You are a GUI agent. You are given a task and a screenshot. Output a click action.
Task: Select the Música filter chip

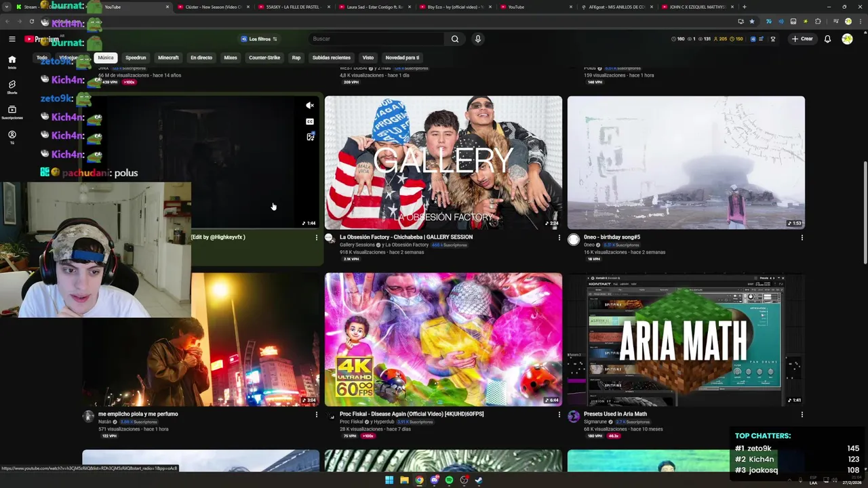(x=105, y=58)
